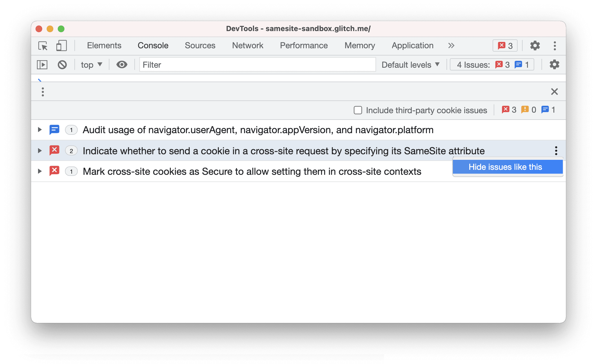Click the settings gear icon

[534, 46]
